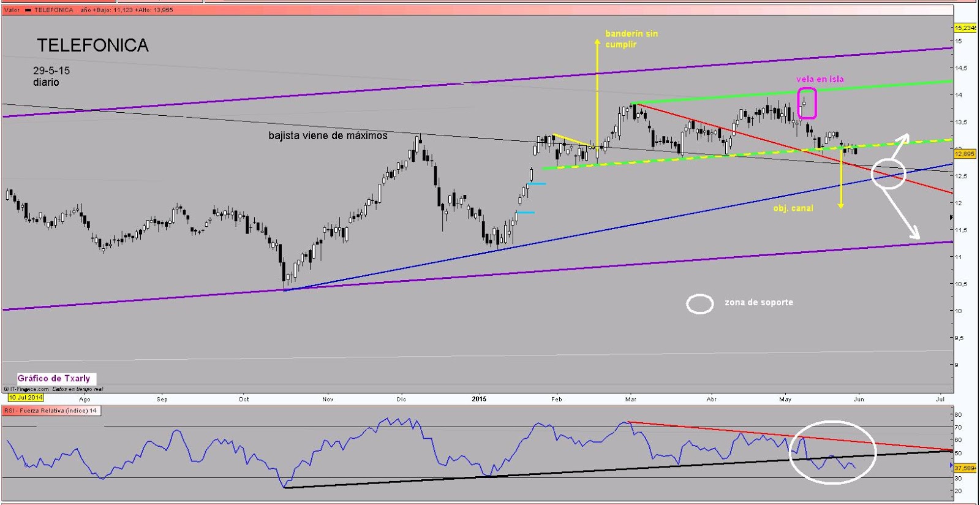The height and width of the screenshot is (505, 980).
Task: Click the 'Jun' month label on time axis
Action: pyautogui.click(x=859, y=399)
